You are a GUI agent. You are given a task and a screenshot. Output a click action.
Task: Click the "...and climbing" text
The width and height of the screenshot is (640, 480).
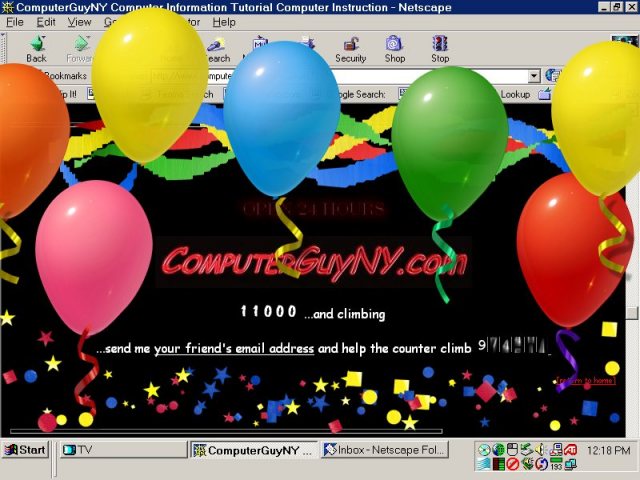point(344,314)
